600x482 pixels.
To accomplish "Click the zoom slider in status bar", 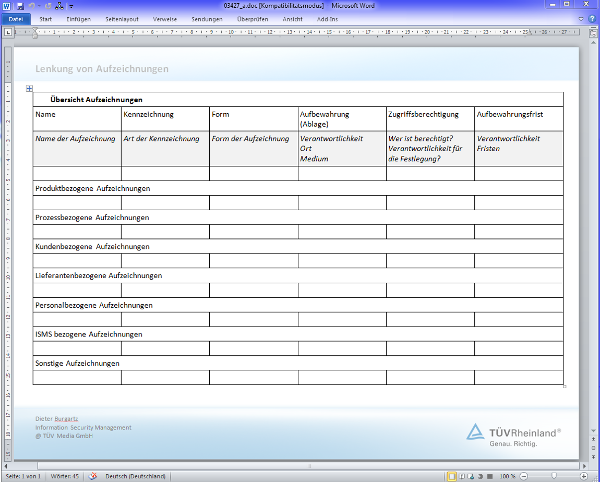I will [x=556, y=475].
